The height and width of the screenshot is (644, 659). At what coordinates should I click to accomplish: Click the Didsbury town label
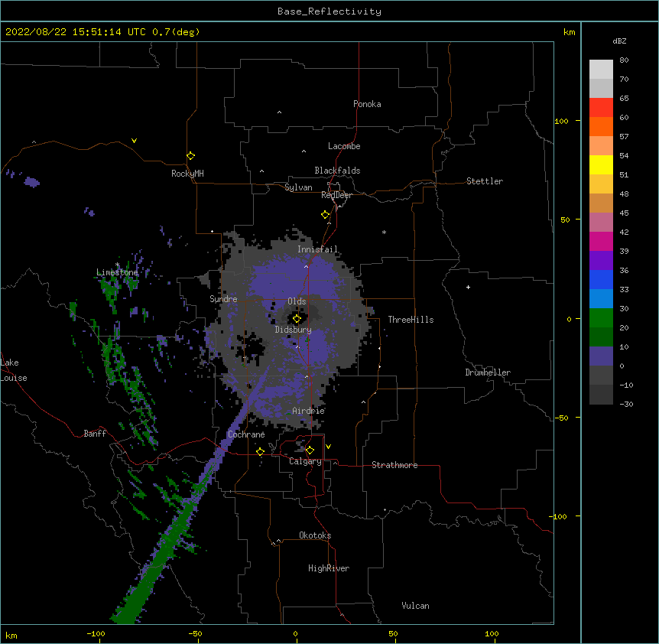tap(294, 330)
